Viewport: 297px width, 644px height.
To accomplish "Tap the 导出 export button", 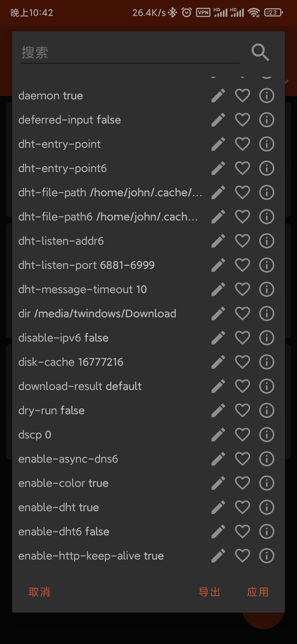I will 209,592.
